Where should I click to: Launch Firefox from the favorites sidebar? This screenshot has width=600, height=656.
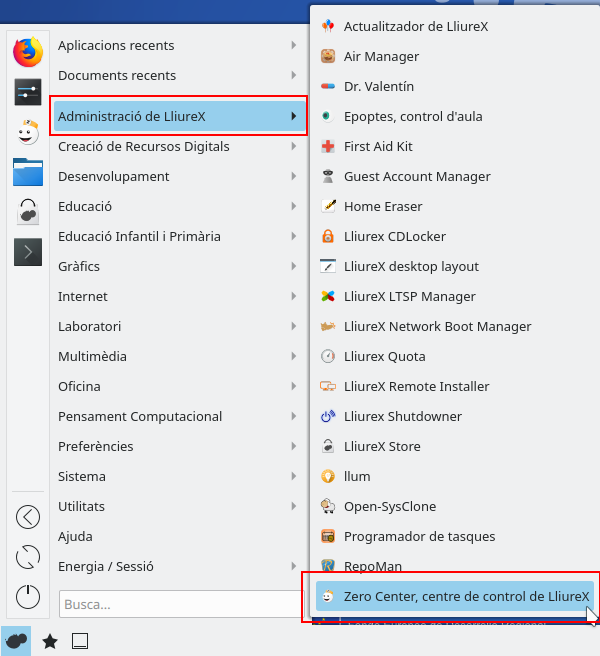coord(28,51)
